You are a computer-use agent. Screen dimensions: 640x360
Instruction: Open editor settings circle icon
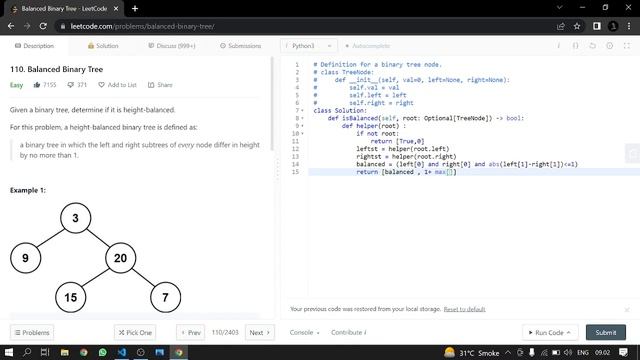[x=609, y=46]
